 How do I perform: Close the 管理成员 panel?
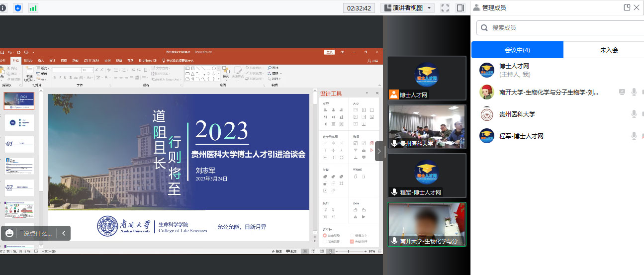point(637,7)
